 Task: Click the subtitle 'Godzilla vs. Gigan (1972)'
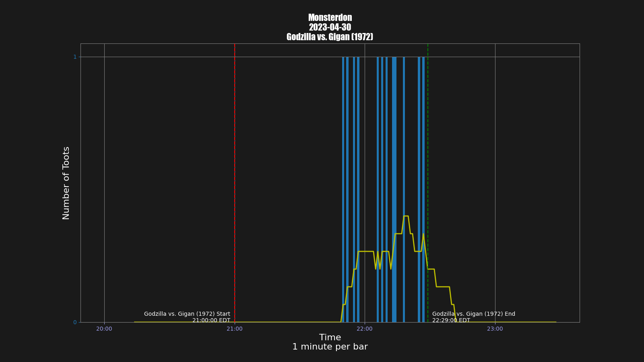330,37
